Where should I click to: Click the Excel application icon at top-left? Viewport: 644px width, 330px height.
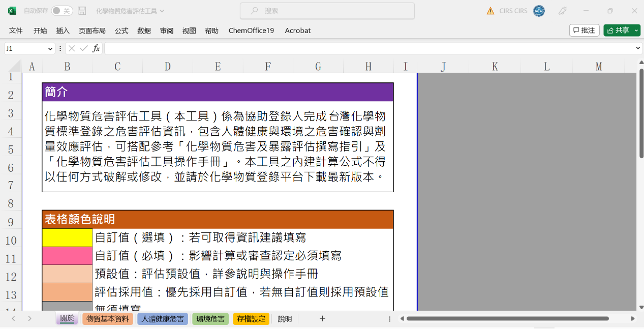(x=11, y=10)
